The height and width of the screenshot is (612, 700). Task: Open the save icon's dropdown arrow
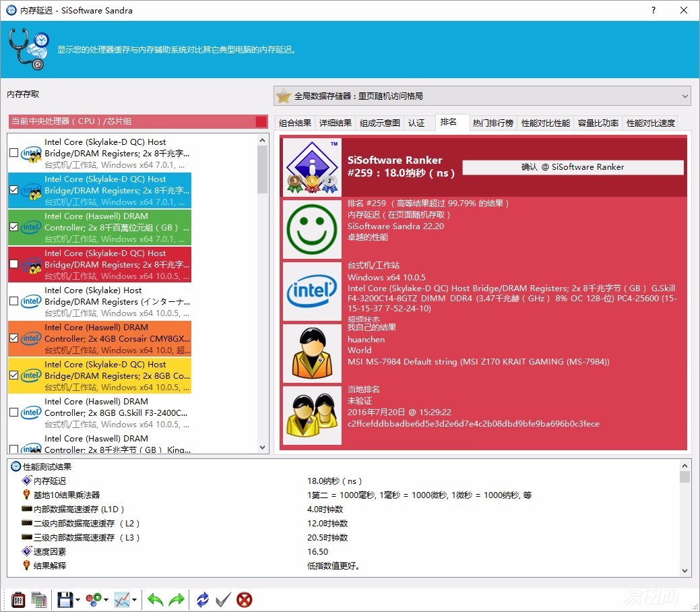click(78, 600)
